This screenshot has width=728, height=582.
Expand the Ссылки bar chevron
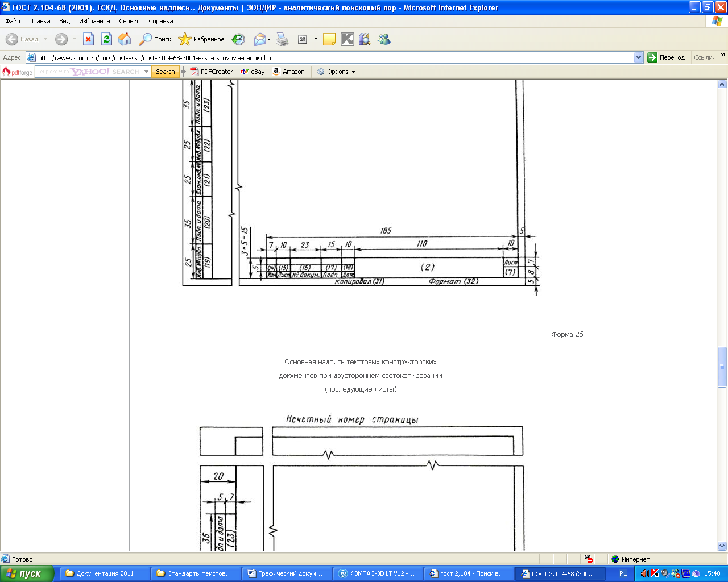pos(723,55)
